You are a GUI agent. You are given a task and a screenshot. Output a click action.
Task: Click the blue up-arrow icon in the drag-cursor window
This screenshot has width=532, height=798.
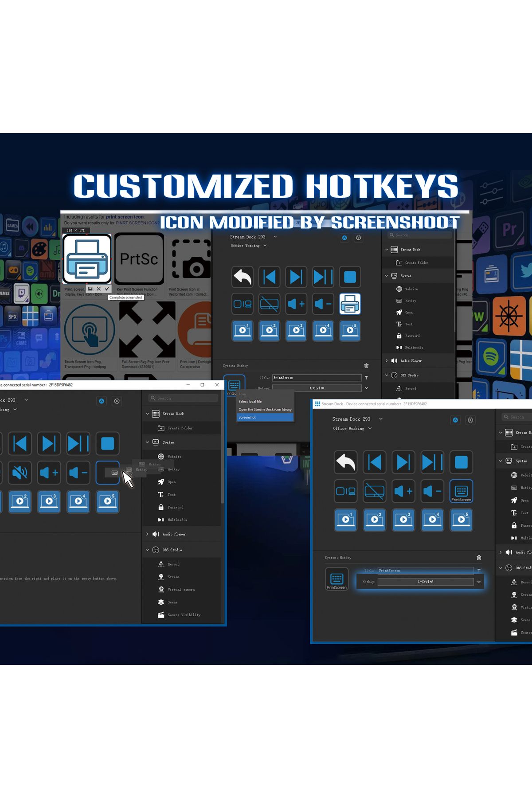102,401
